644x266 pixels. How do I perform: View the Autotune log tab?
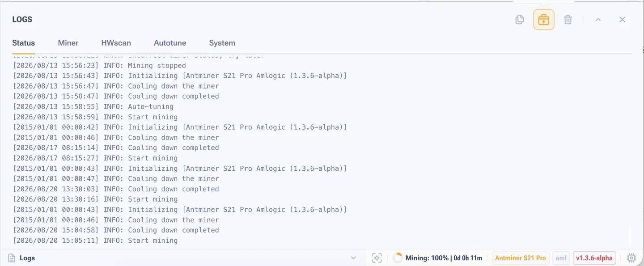tap(170, 43)
